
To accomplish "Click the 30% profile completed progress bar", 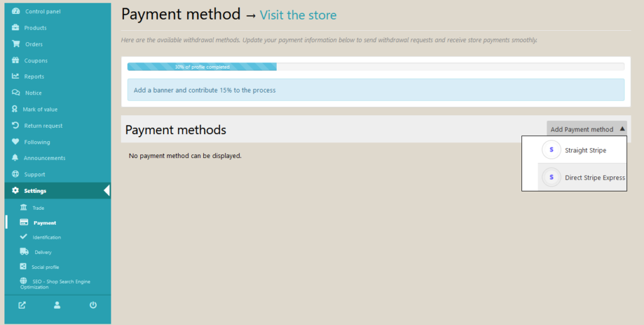I will click(376, 67).
